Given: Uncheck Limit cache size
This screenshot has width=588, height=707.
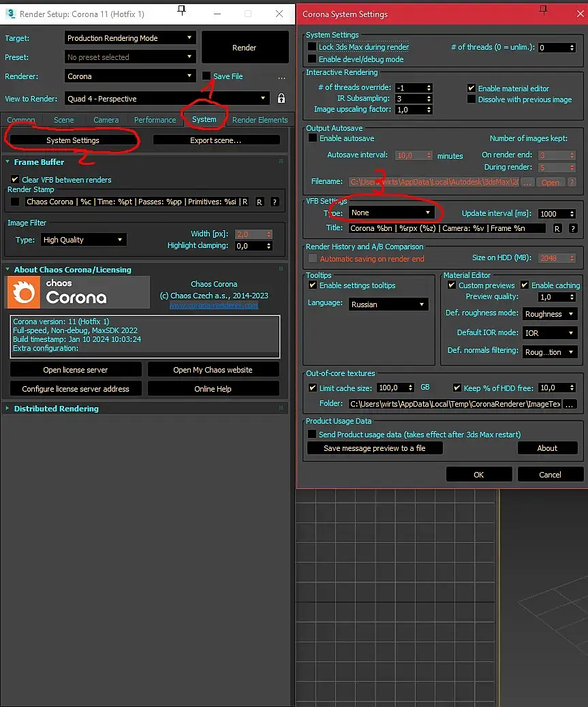Looking at the screenshot, I should pos(313,388).
